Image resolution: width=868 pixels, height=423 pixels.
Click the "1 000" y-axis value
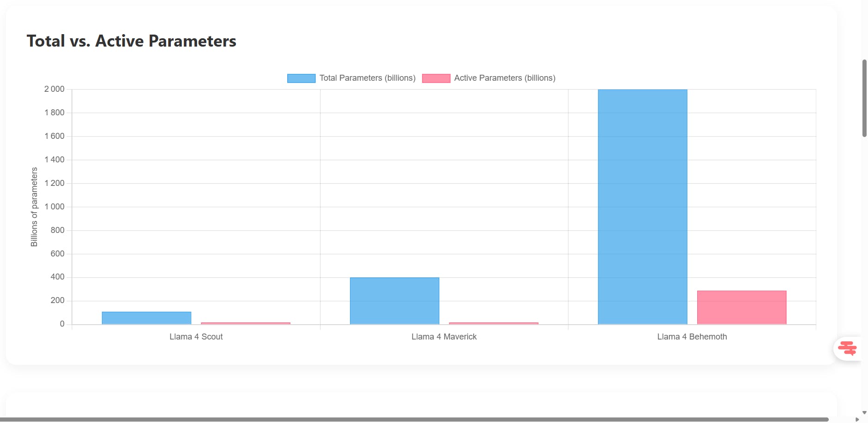54,207
